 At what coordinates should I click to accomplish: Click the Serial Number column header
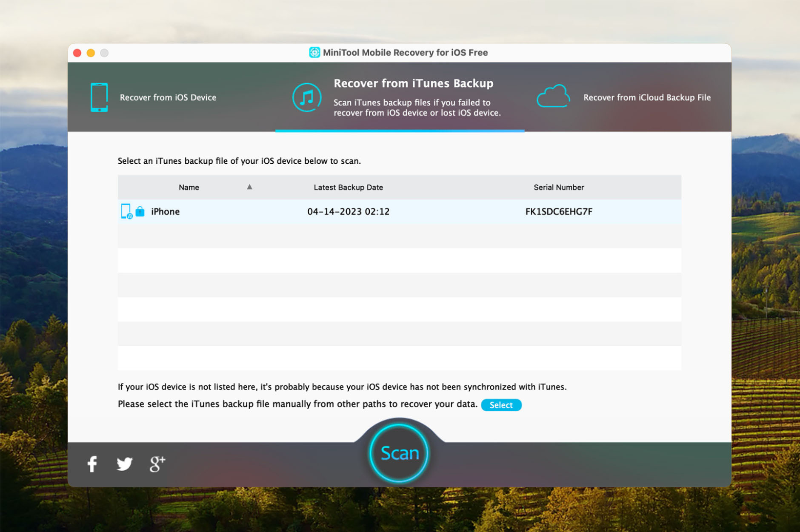[x=559, y=187]
